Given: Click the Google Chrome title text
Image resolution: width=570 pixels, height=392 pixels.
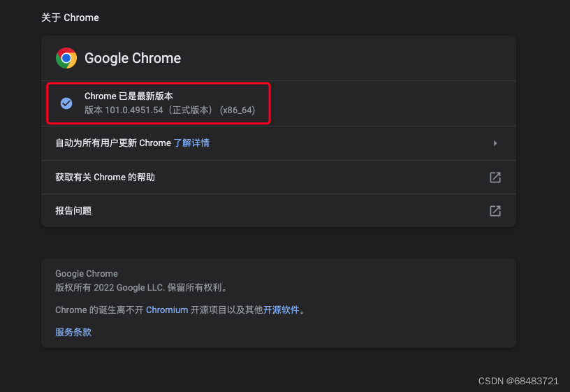Looking at the screenshot, I should 133,58.
